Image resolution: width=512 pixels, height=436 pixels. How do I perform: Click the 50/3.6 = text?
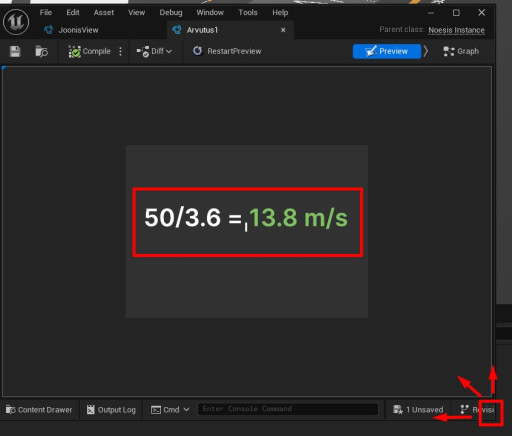(193, 218)
